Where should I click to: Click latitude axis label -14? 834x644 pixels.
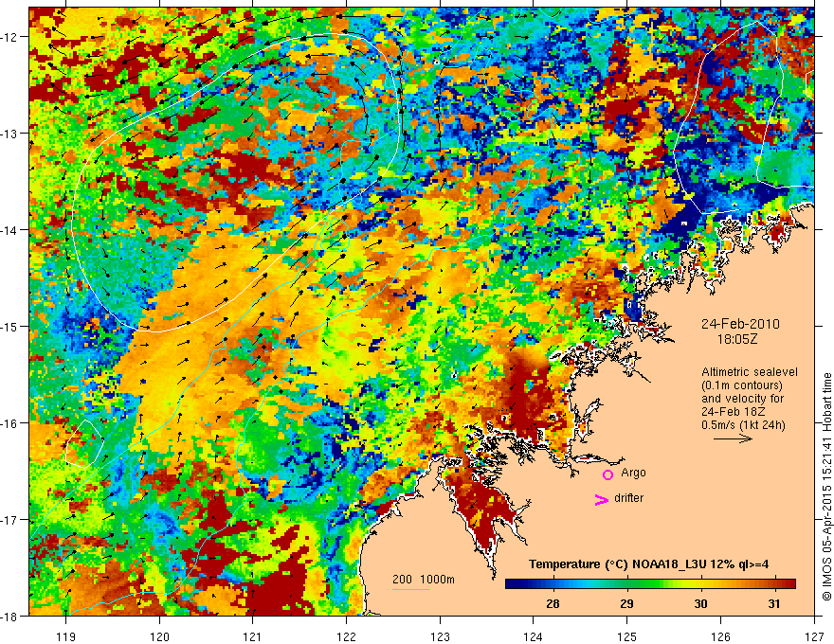(9, 230)
